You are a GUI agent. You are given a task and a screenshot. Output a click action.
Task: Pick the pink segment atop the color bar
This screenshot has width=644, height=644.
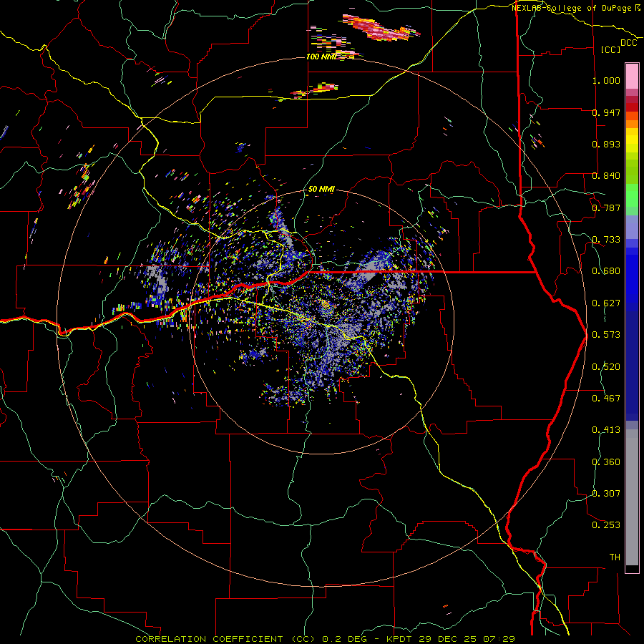[632, 76]
